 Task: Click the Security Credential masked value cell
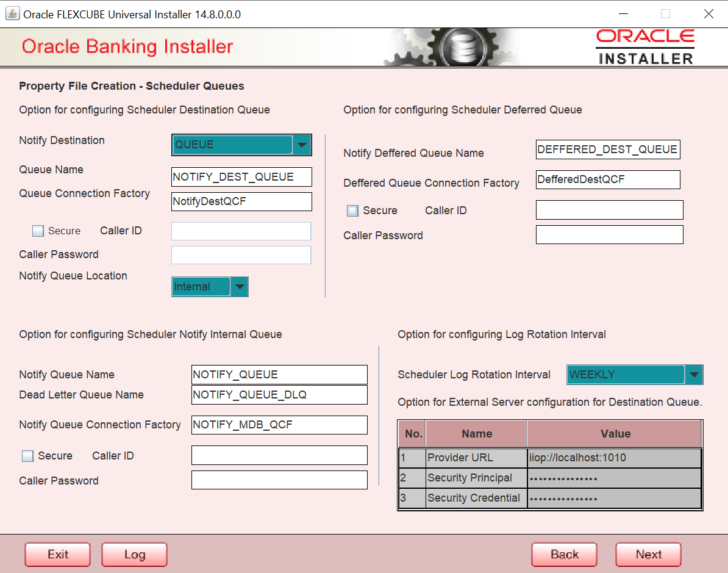pyautogui.click(x=614, y=498)
